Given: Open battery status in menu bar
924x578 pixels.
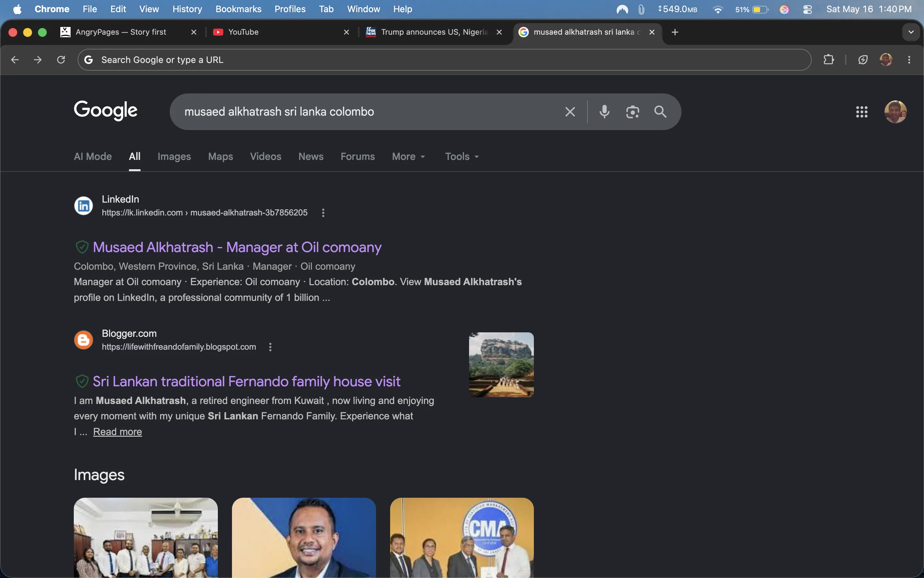Looking at the screenshot, I should tap(752, 9).
